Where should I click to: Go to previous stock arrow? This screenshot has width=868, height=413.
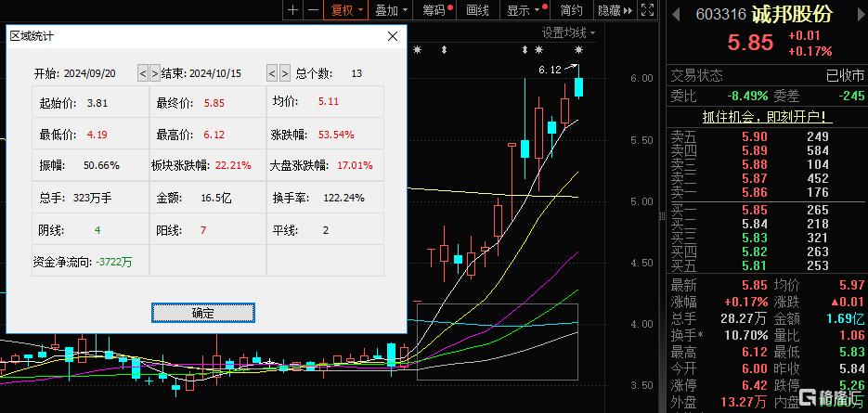point(676,15)
